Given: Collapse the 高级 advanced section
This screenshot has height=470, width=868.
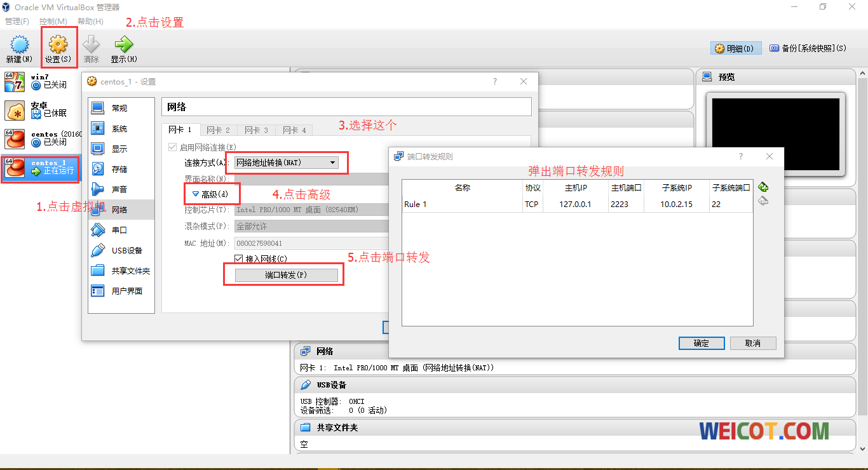Looking at the screenshot, I should pyautogui.click(x=210, y=194).
